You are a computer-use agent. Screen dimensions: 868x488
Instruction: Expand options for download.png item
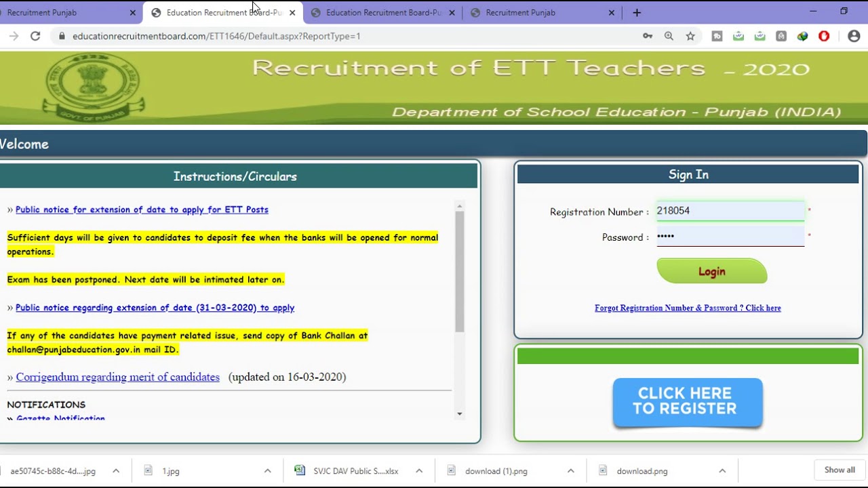tap(722, 470)
